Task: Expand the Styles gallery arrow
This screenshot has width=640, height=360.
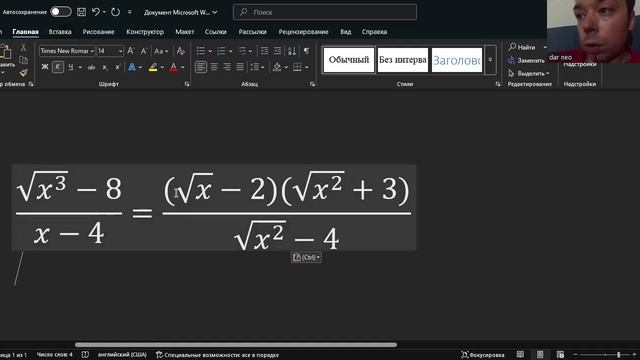Action: pos(490,60)
